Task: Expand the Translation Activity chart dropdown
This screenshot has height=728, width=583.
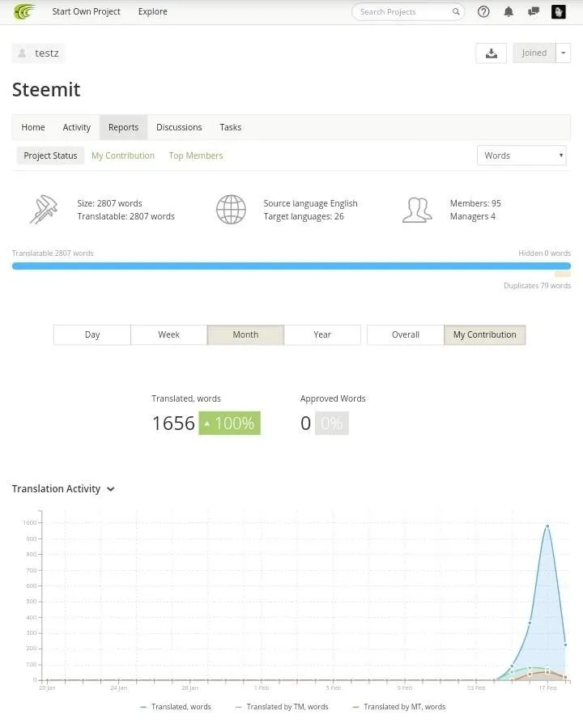Action: pyautogui.click(x=110, y=489)
